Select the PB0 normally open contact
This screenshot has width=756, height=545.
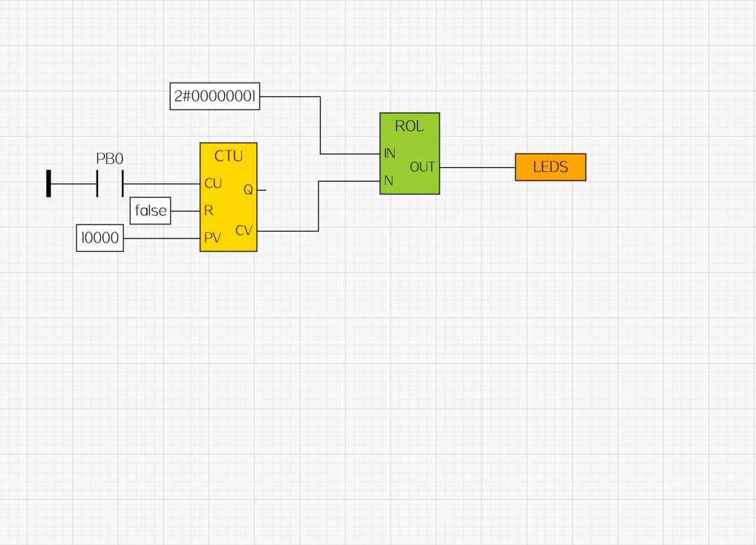110,183
